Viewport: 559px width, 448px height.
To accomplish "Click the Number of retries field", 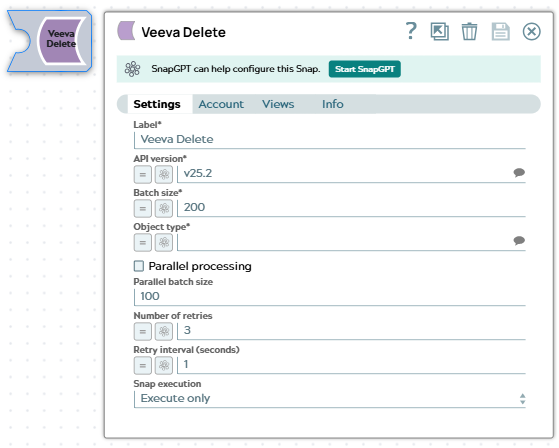I will 351,331.
